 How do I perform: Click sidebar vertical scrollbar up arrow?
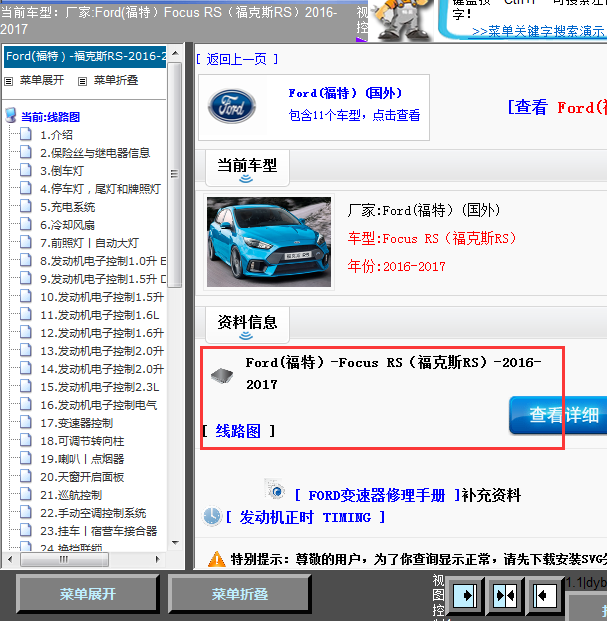176,53
